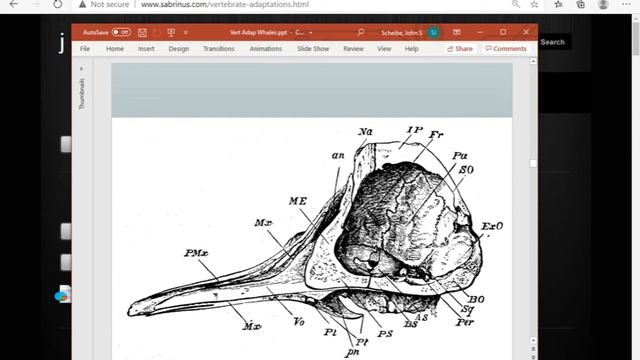Click the ME label on the diagram

(x=298, y=201)
